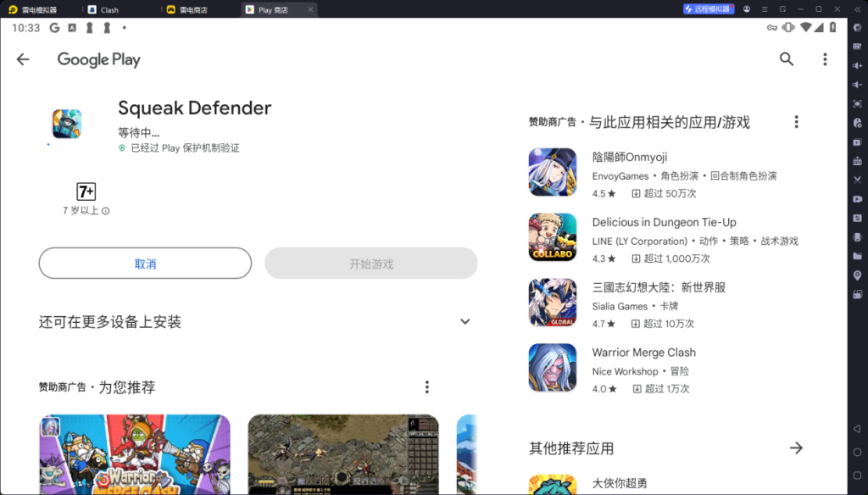Screen dimensions: 868x495
Task: Switch to 雷电模拟器 tab
Action: (x=40, y=9)
